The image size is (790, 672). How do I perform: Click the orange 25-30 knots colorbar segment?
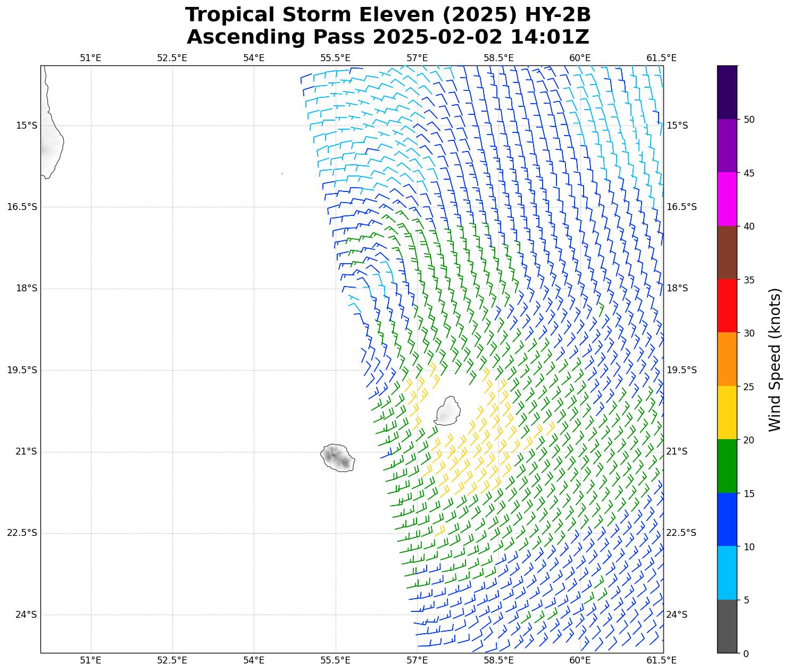point(727,359)
